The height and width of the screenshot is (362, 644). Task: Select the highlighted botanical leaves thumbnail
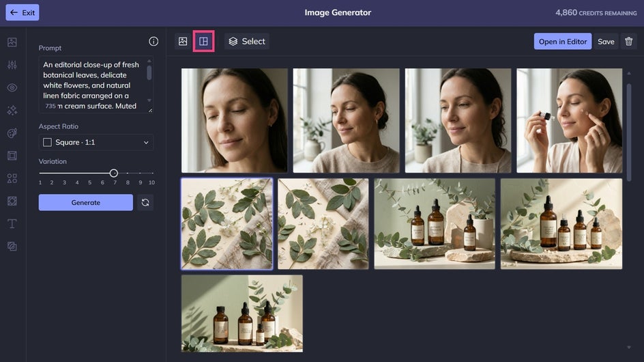point(227,224)
